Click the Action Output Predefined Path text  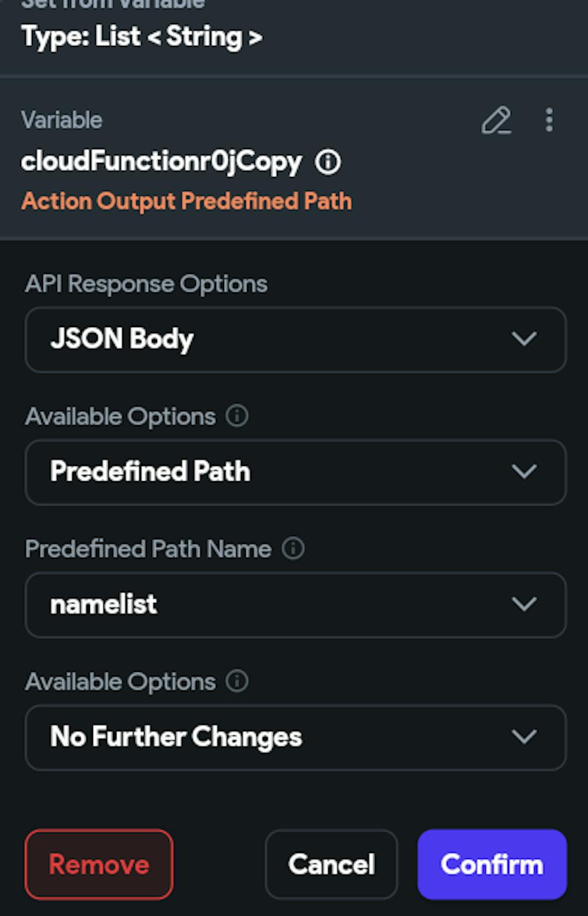(x=186, y=202)
